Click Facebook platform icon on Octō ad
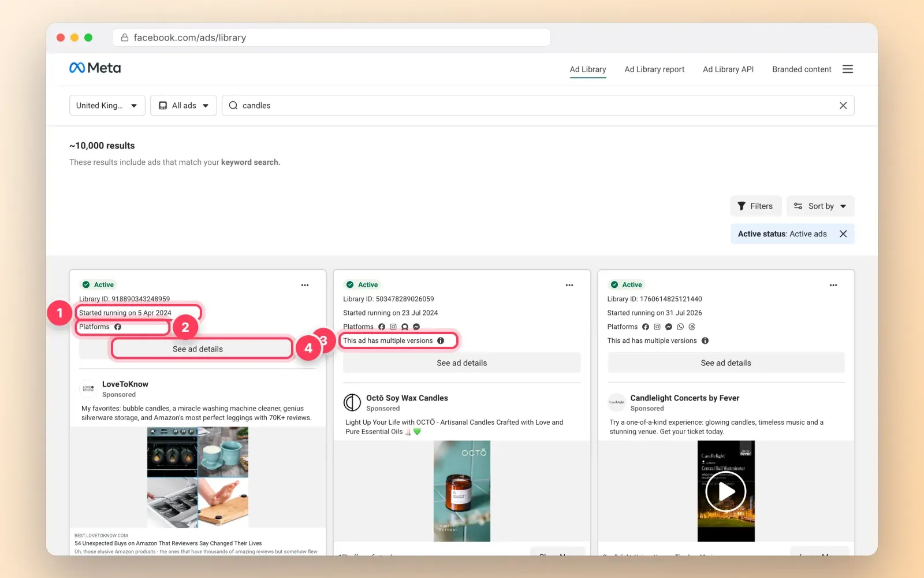924x578 pixels. pos(382,327)
